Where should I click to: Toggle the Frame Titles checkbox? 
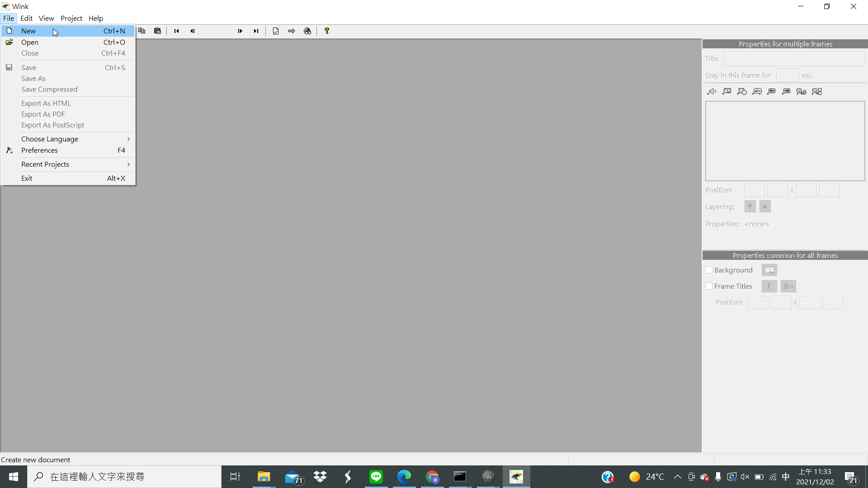pyautogui.click(x=709, y=286)
